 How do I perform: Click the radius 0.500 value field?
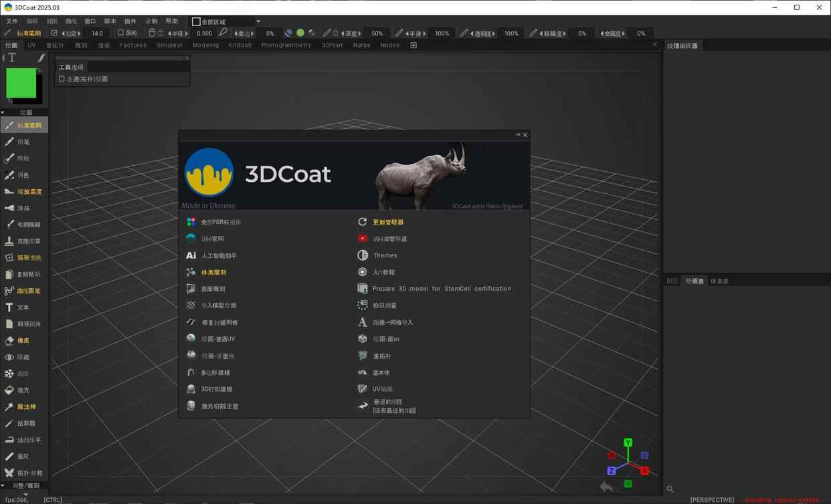tap(204, 33)
